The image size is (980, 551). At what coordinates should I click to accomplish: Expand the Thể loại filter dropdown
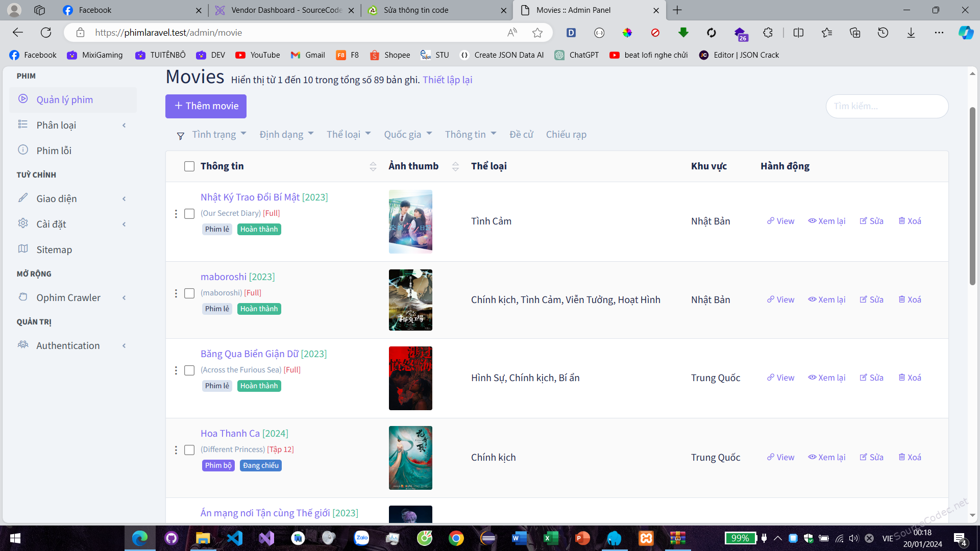point(349,135)
